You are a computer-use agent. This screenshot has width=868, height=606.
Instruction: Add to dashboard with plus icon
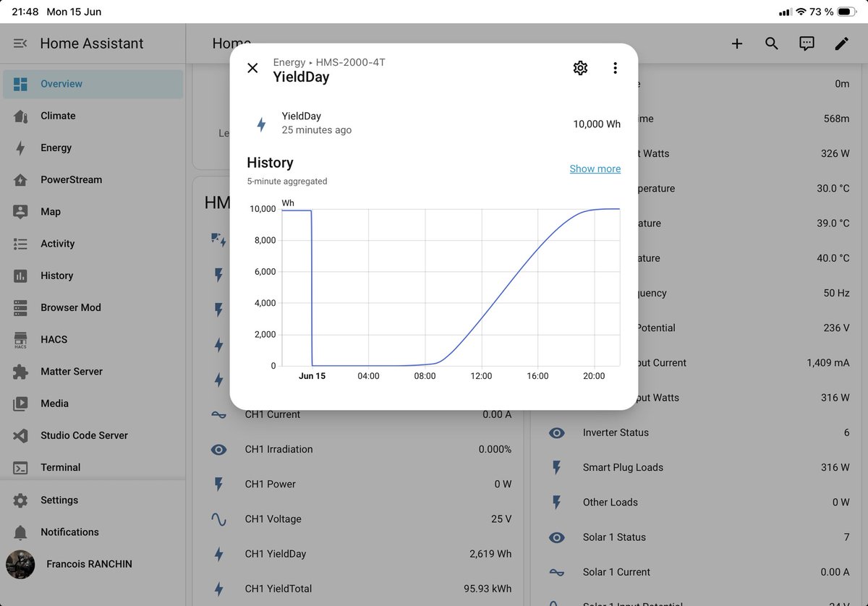pyautogui.click(x=736, y=43)
